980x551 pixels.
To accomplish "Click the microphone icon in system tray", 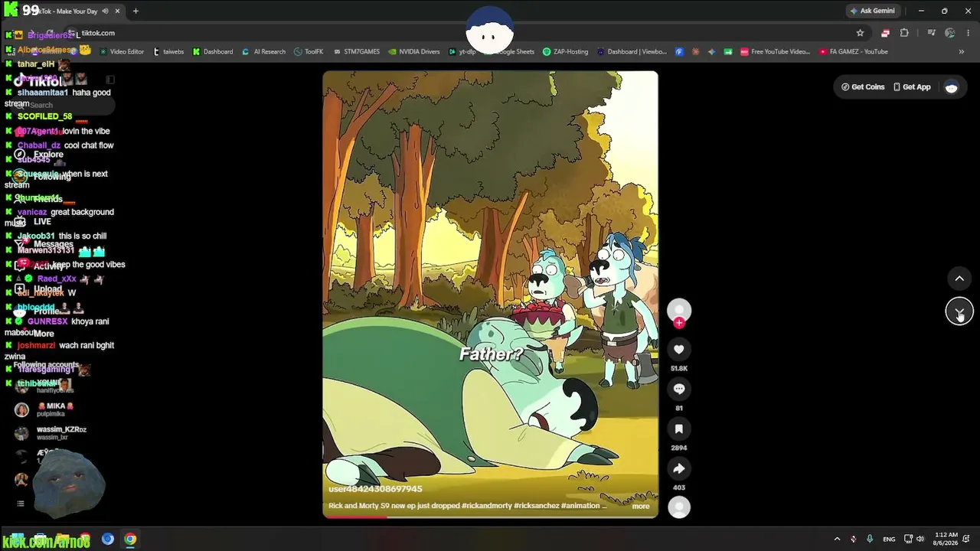I will click(x=869, y=539).
